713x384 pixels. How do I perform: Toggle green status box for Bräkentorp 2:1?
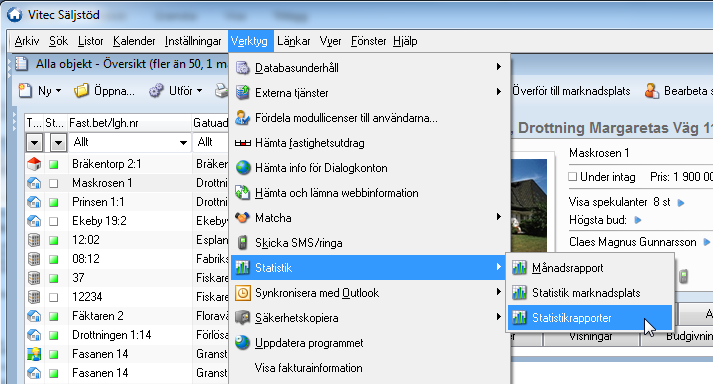[x=54, y=164]
